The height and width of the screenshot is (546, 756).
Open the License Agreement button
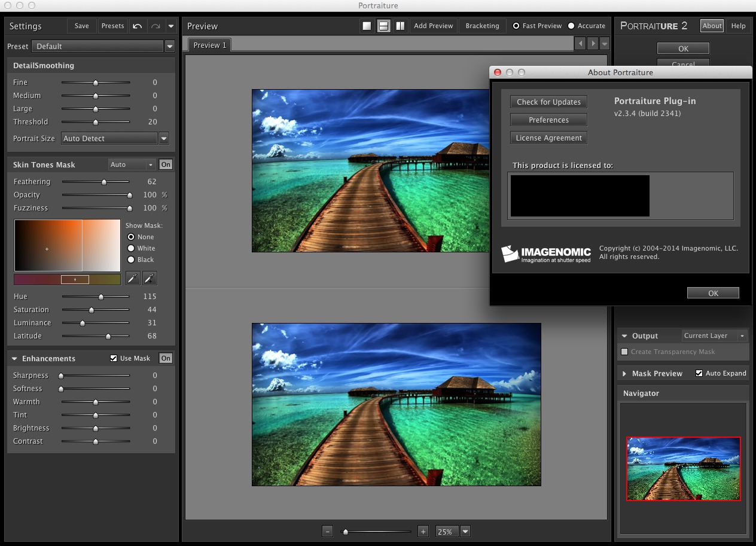[548, 138]
